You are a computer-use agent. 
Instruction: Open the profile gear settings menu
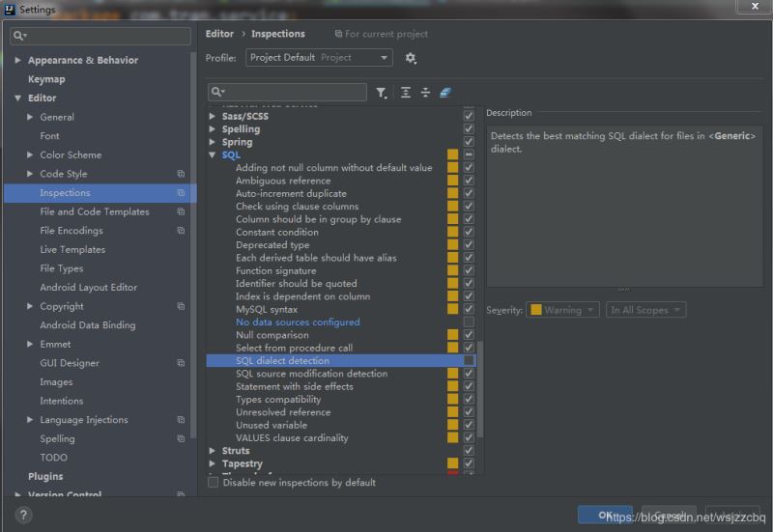(411, 58)
